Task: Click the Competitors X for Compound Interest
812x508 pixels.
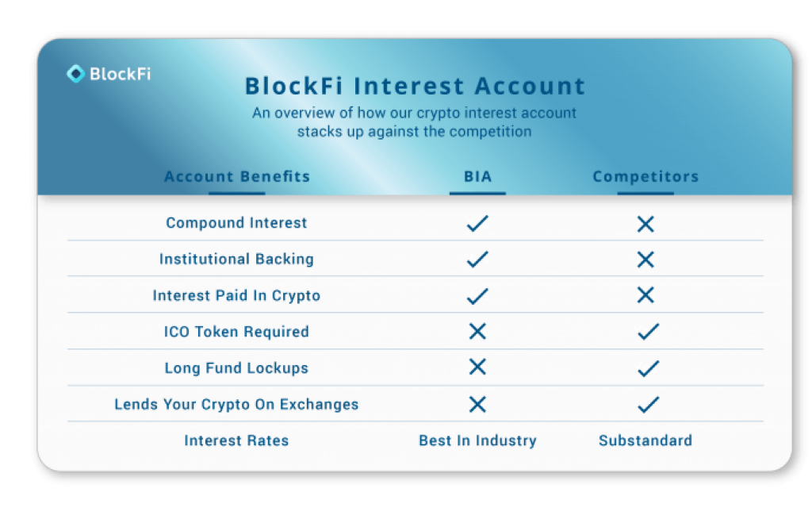Action: click(x=645, y=224)
